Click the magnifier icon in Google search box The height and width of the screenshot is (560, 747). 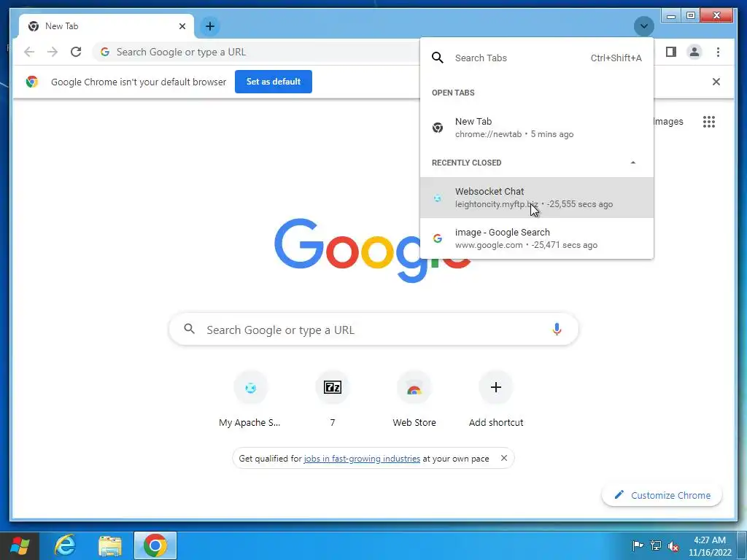click(x=189, y=329)
